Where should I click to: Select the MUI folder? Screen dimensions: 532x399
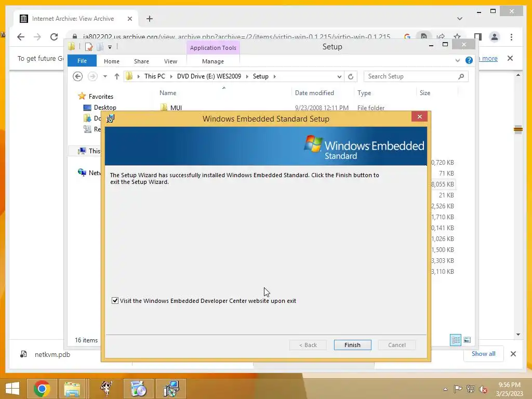pyautogui.click(x=176, y=107)
